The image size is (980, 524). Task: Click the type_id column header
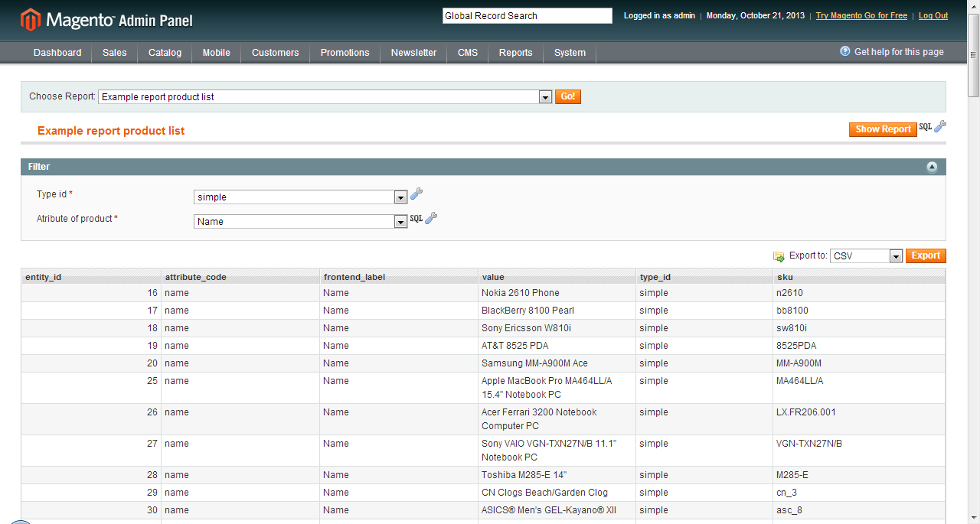click(704, 277)
